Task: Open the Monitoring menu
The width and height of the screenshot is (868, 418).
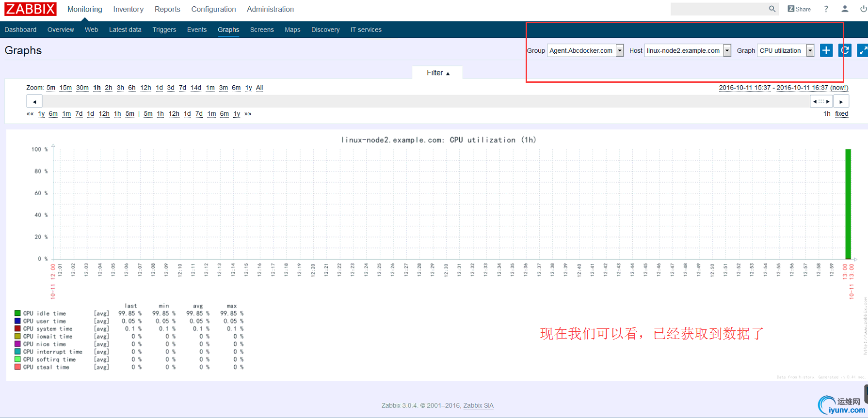Action: pos(85,9)
